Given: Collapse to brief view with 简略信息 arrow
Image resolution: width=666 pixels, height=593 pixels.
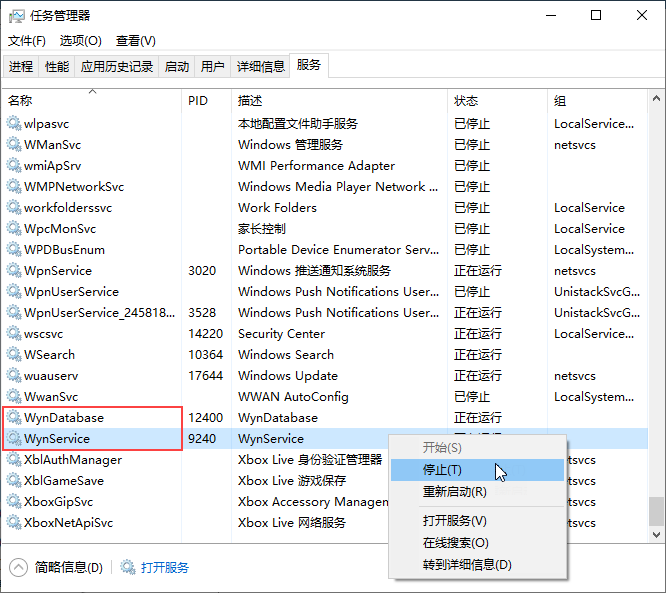Looking at the screenshot, I should 18,567.
